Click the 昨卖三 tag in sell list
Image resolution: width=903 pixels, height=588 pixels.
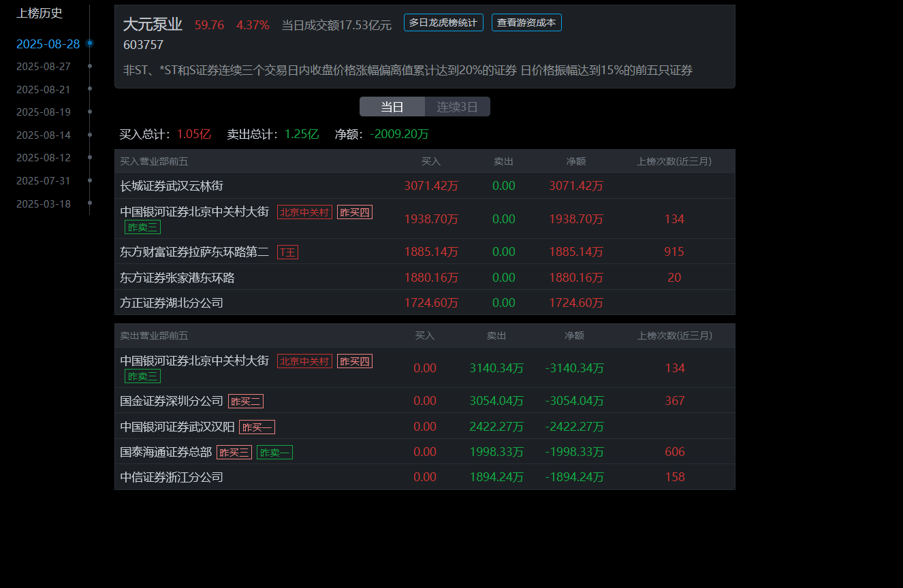pyautogui.click(x=142, y=376)
